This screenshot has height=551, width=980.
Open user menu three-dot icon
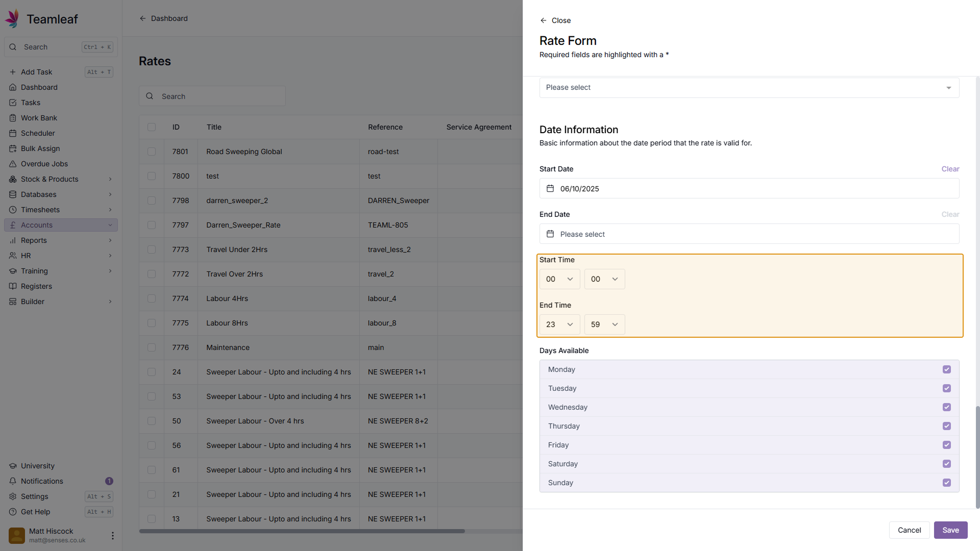pyautogui.click(x=112, y=536)
